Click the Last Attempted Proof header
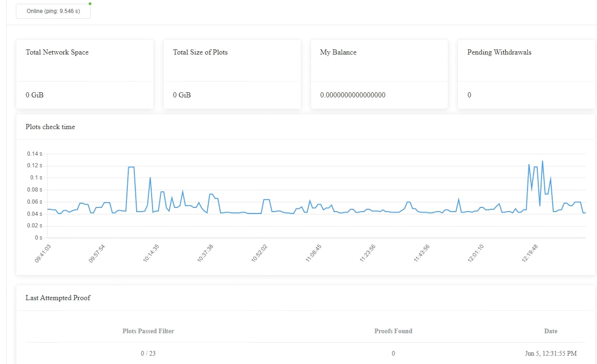The width and height of the screenshot is (597, 364). pos(58,298)
